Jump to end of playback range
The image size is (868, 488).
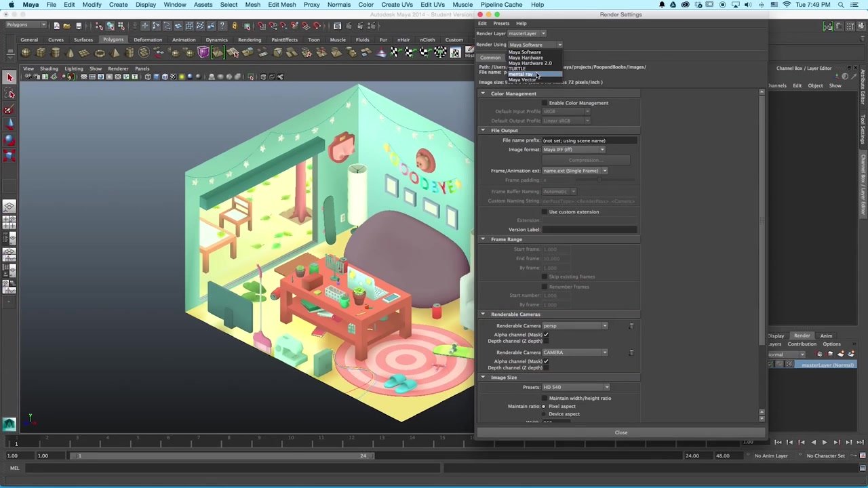(x=860, y=442)
